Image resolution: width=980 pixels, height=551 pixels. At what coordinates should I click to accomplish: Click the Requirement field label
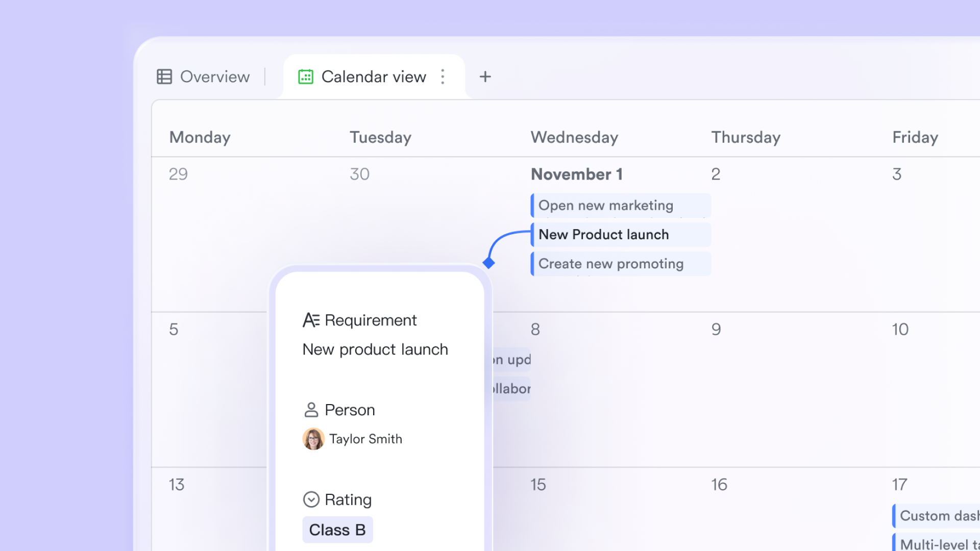[x=371, y=320]
